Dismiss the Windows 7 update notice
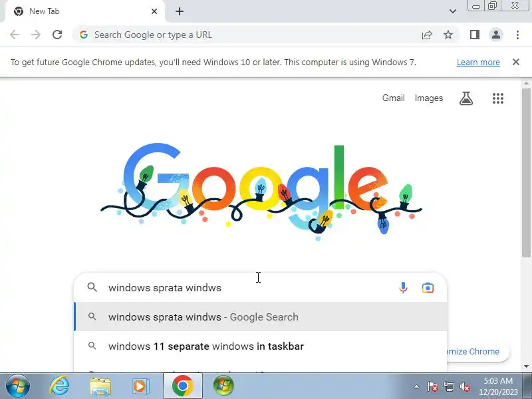The height and width of the screenshot is (399, 532). point(516,62)
